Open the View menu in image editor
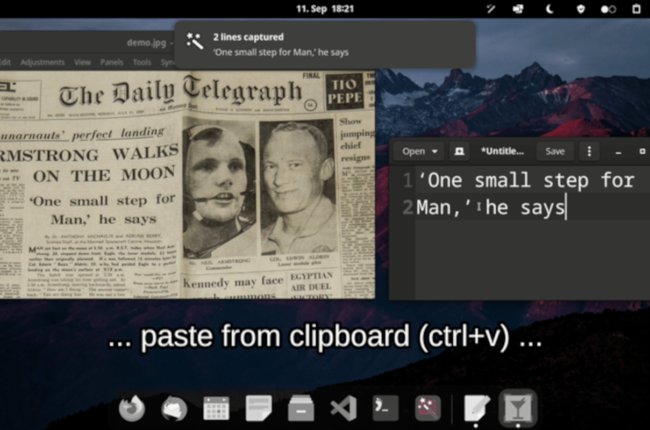650x430 pixels. pyautogui.click(x=82, y=62)
